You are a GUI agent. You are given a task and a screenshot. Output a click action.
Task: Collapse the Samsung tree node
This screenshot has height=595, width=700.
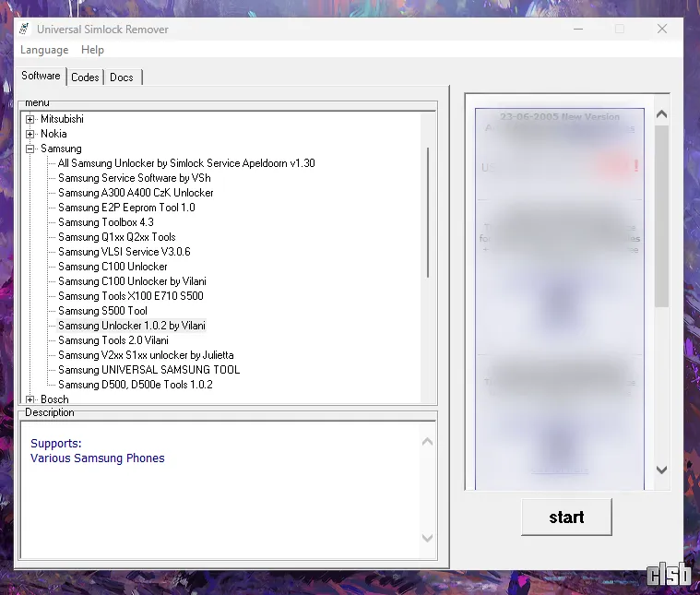tap(30, 149)
